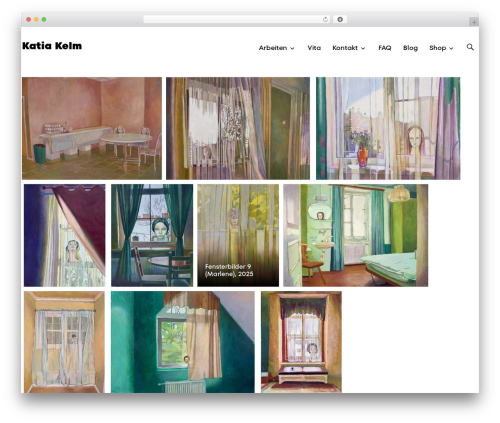Open the pink room with table painting
This screenshot has height=423, width=500.
point(92,128)
